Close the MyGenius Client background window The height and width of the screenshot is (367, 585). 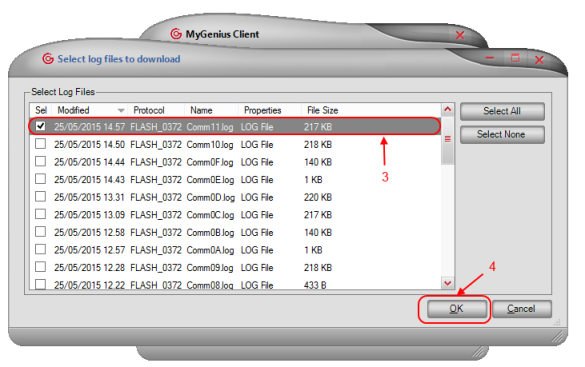[460, 35]
